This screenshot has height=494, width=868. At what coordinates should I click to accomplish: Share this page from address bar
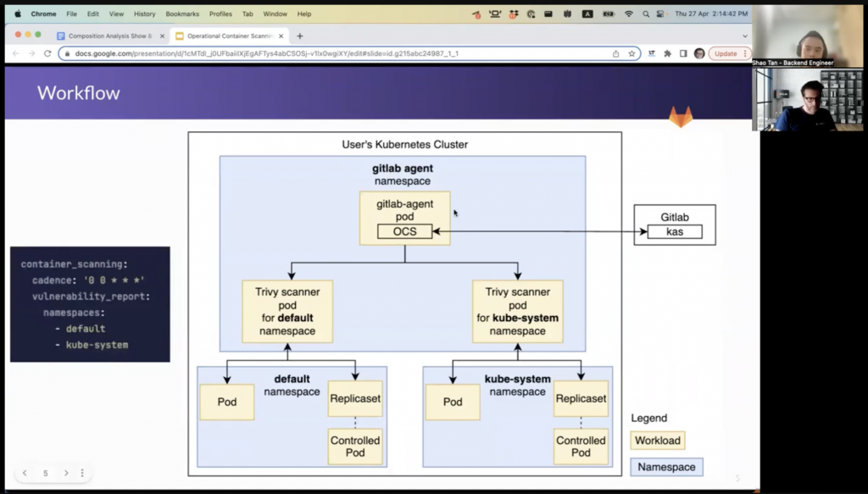[x=615, y=53]
